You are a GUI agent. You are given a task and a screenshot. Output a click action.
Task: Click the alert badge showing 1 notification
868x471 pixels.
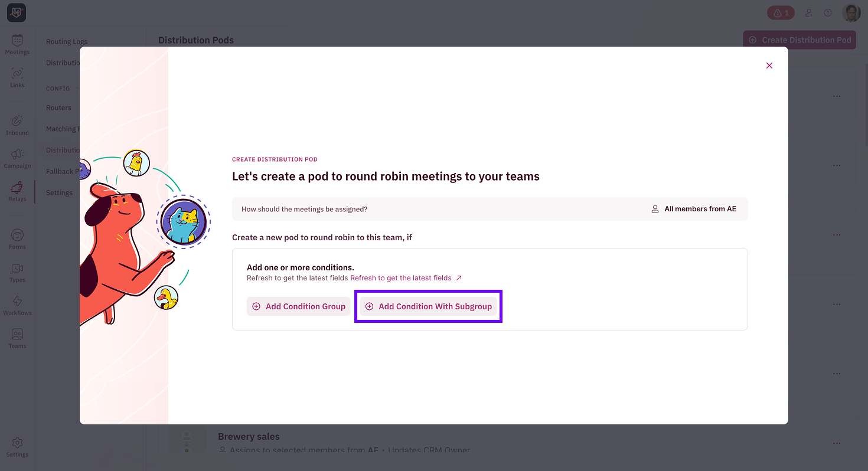click(780, 12)
